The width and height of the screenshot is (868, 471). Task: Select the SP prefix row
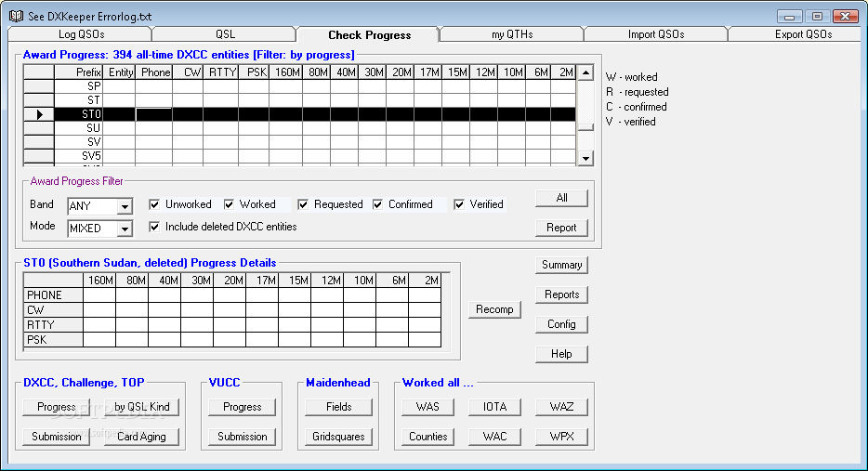[x=299, y=86]
